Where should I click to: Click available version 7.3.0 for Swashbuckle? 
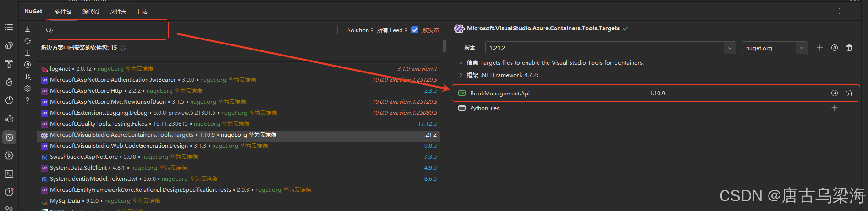[430, 157]
